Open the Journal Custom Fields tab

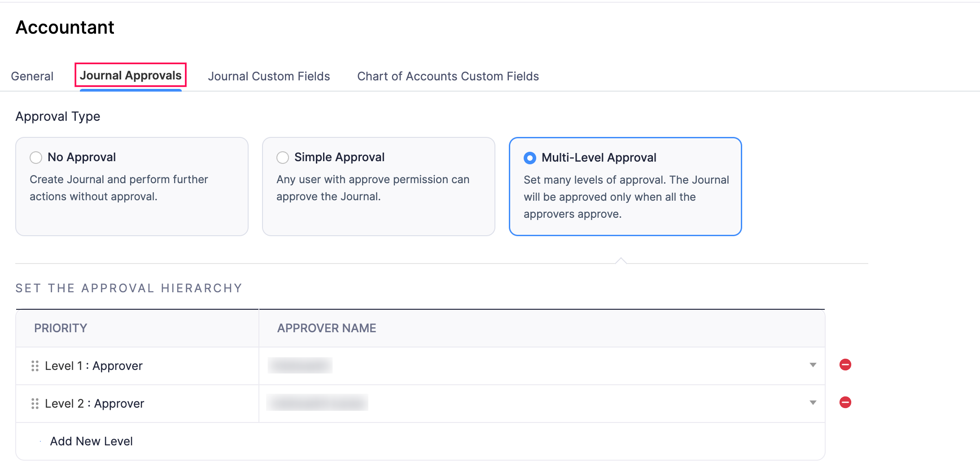[x=269, y=76]
